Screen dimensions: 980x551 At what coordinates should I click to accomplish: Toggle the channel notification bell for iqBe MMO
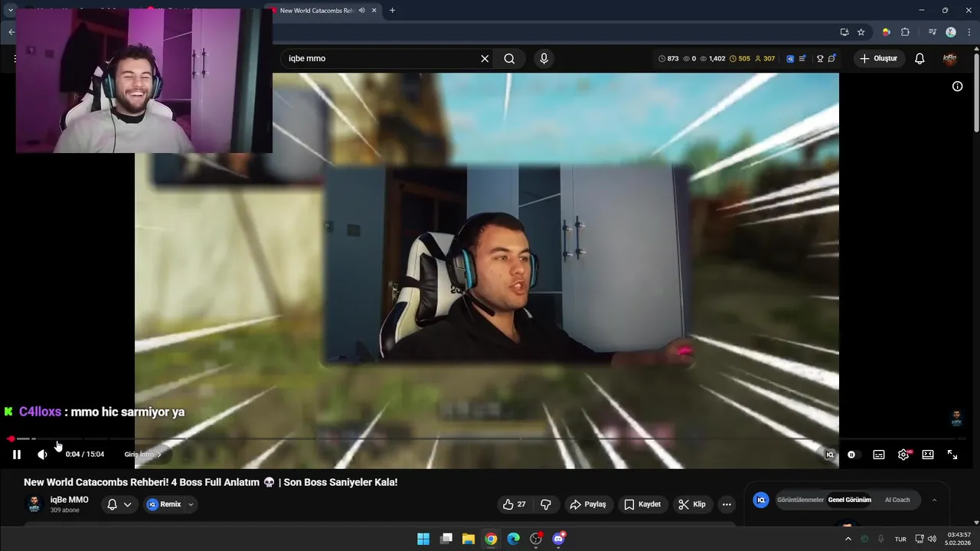coord(112,504)
